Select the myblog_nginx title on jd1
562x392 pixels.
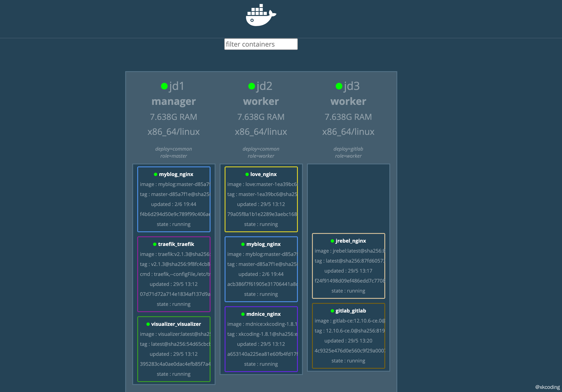coord(176,174)
